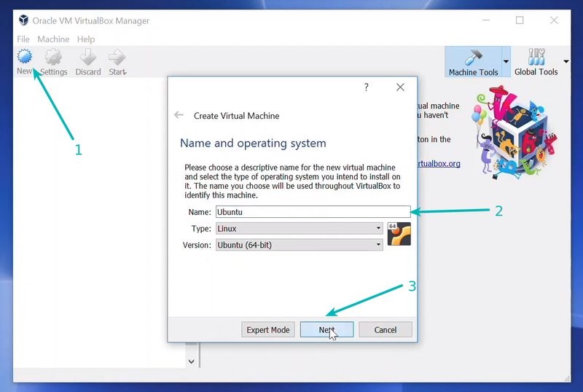Open the Machine menu
Viewport: 583px width, 392px height.
(53, 39)
